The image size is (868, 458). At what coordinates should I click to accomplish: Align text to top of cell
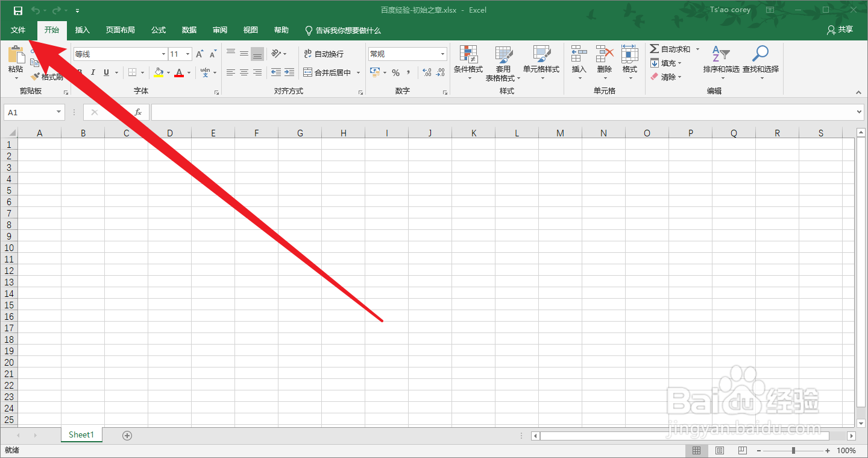click(231, 54)
